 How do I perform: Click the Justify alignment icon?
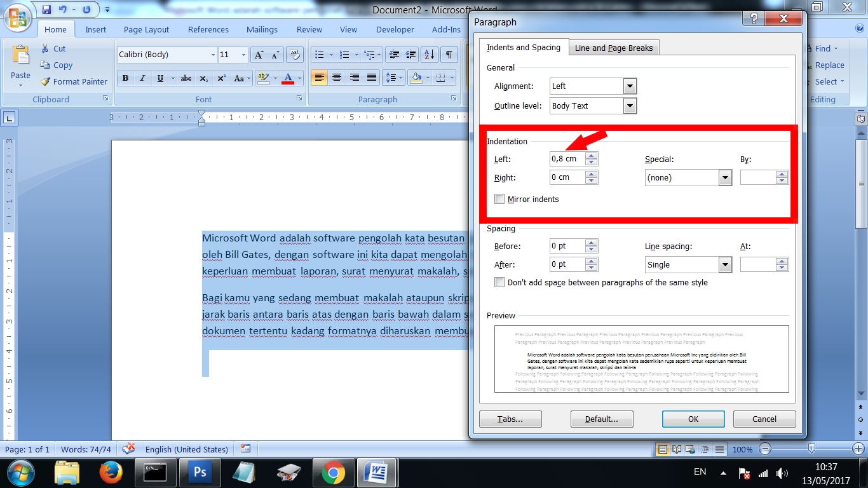point(372,78)
